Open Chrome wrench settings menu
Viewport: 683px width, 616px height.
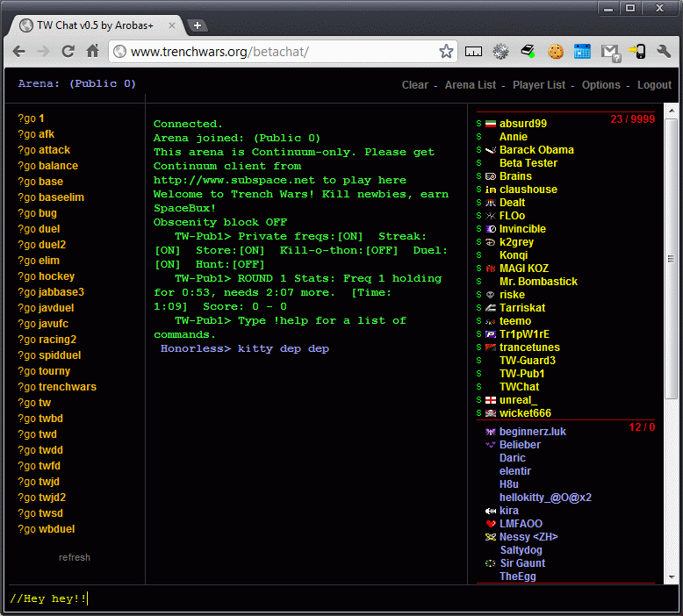tap(664, 52)
